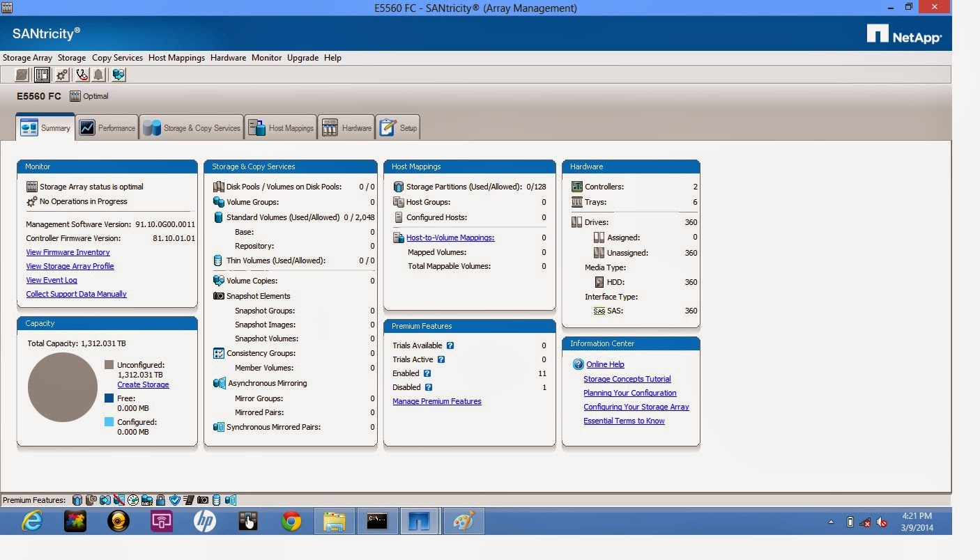Click the speedometer premium feature icon
980x560 pixels.
click(132, 499)
